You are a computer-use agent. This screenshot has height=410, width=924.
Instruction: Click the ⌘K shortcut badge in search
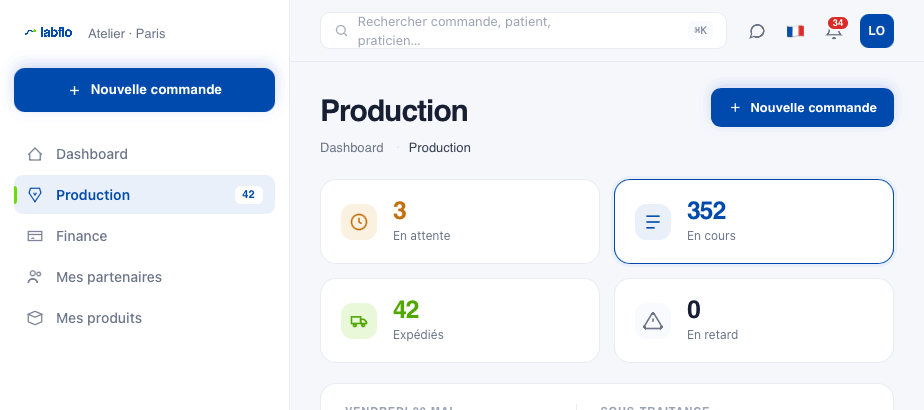coord(700,31)
